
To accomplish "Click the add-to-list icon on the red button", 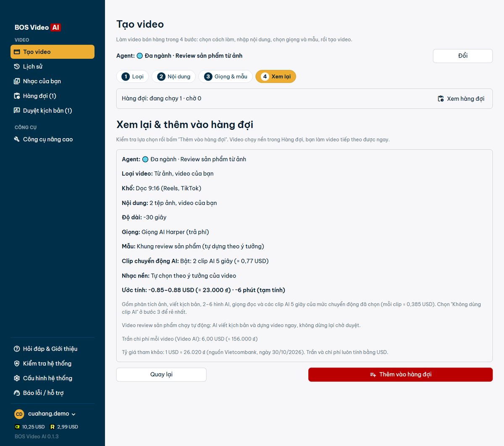I will [x=373, y=375].
